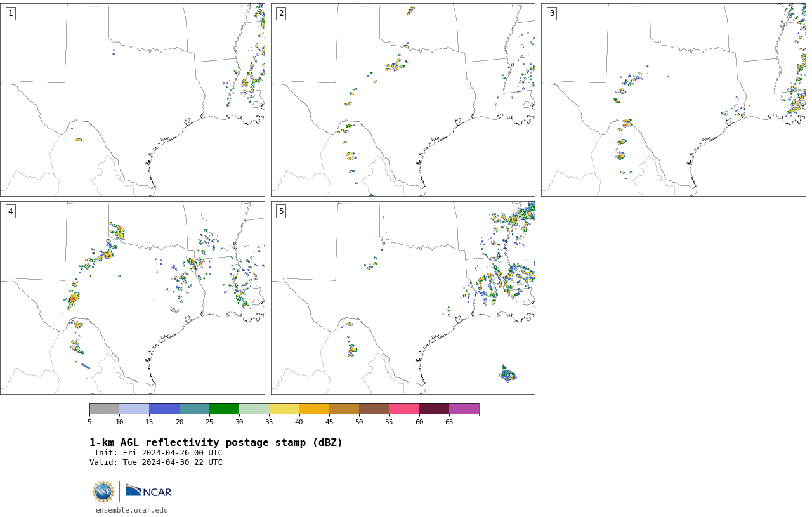Open ensemble member 3 reflectivity map

673,100
